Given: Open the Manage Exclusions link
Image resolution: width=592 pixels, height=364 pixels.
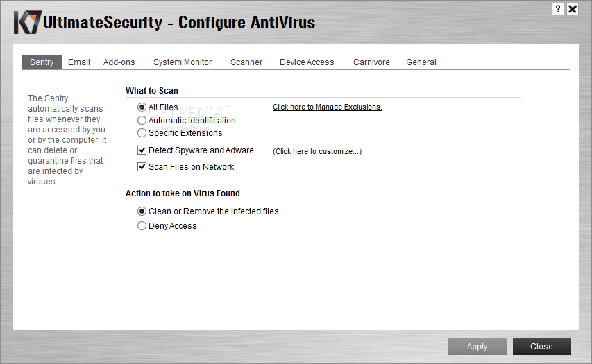Looking at the screenshot, I should click(x=328, y=107).
